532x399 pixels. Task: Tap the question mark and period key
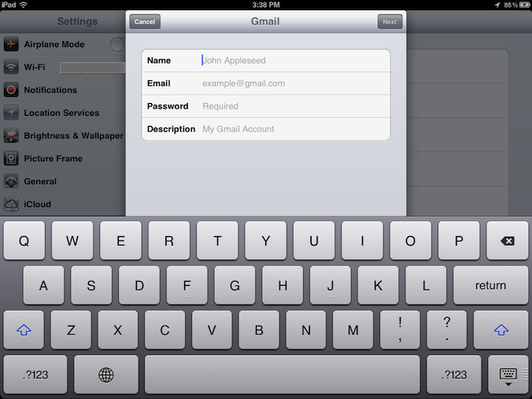[x=447, y=330]
